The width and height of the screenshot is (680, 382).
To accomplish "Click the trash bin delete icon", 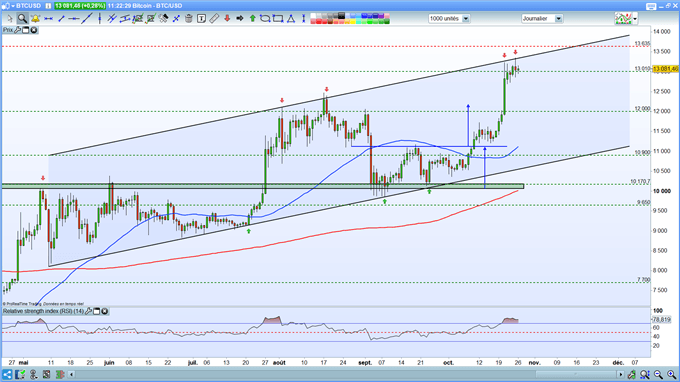I will (x=189, y=18).
